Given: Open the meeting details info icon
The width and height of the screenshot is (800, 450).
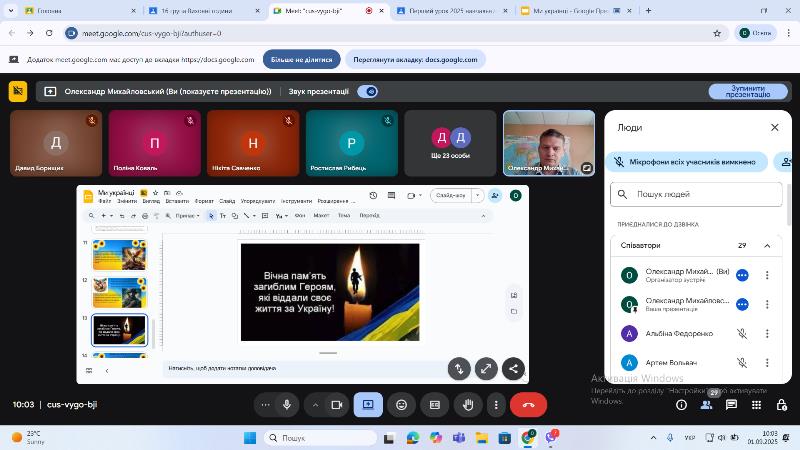Looking at the screenshot, I should (681, 405).
